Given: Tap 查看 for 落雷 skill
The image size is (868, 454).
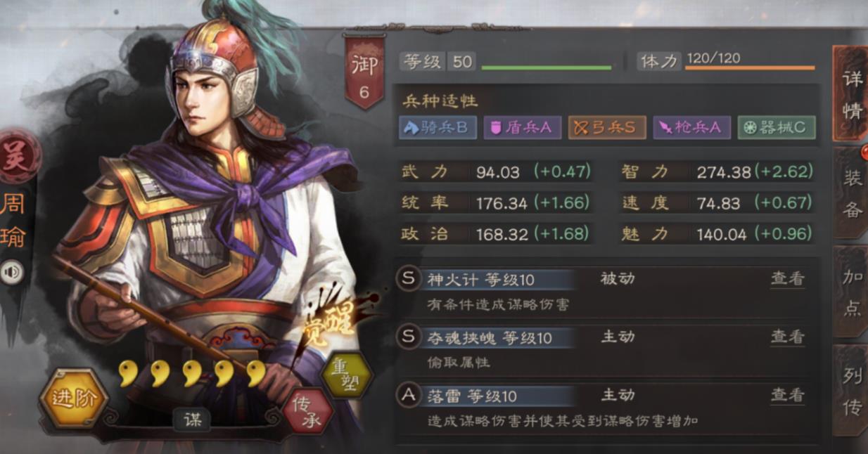Looking at the screenshot, I should pyautogui.click(x=787, y=395).
